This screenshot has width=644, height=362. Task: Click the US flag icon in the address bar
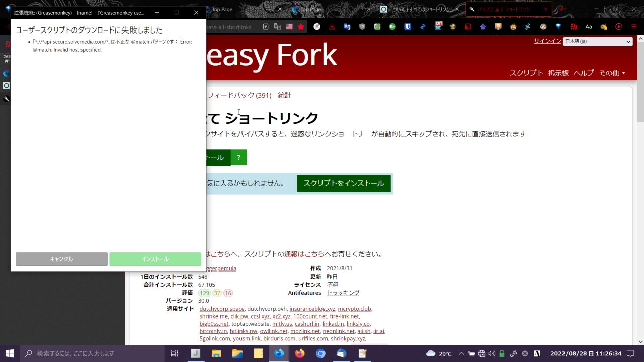(289, 27)
